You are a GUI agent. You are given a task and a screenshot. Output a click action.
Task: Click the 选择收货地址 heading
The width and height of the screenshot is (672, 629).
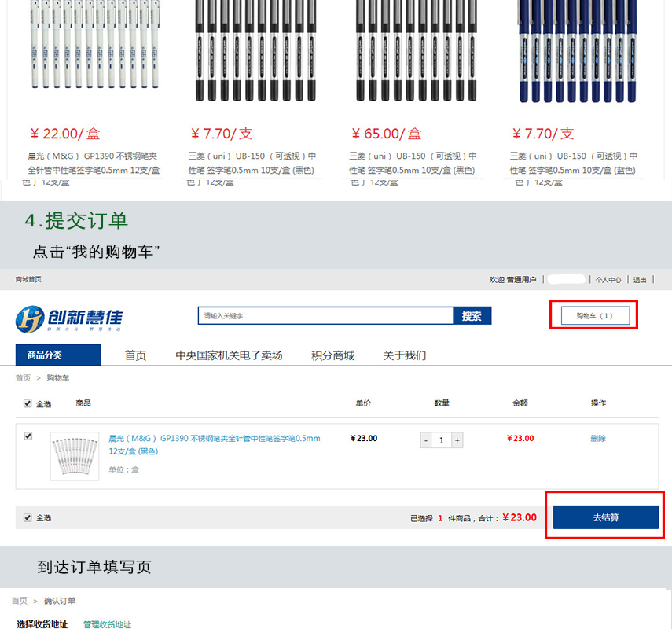tap(42, 624)
